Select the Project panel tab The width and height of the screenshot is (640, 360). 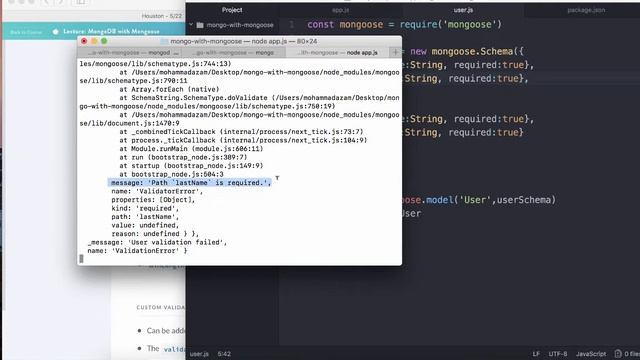click(232, 10)
